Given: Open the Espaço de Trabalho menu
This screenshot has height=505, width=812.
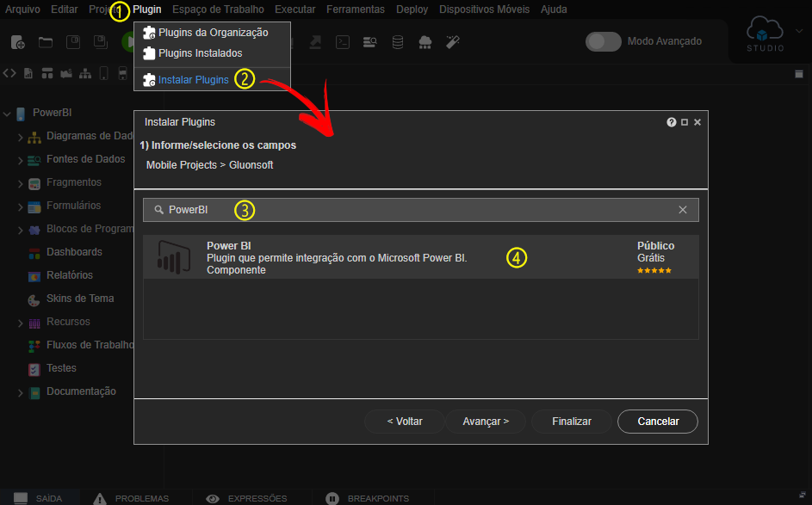Looking at the screenshot, I should (218, 9).
